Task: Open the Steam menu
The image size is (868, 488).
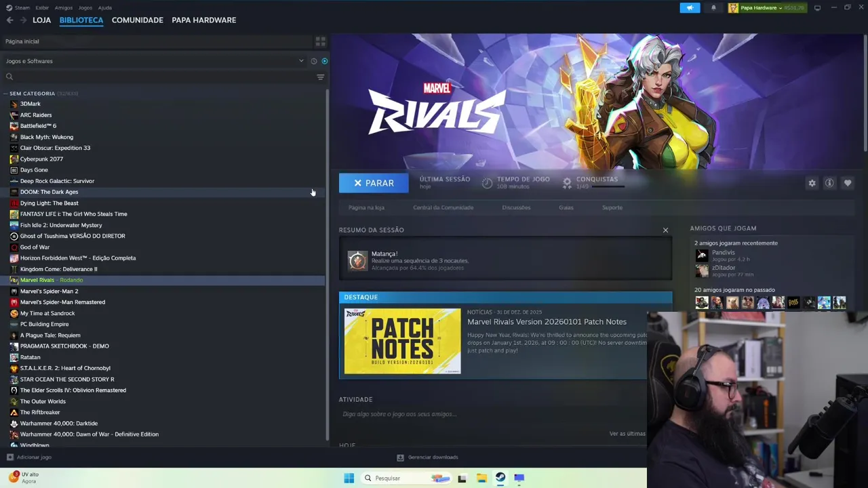Action: click(22, 8)
